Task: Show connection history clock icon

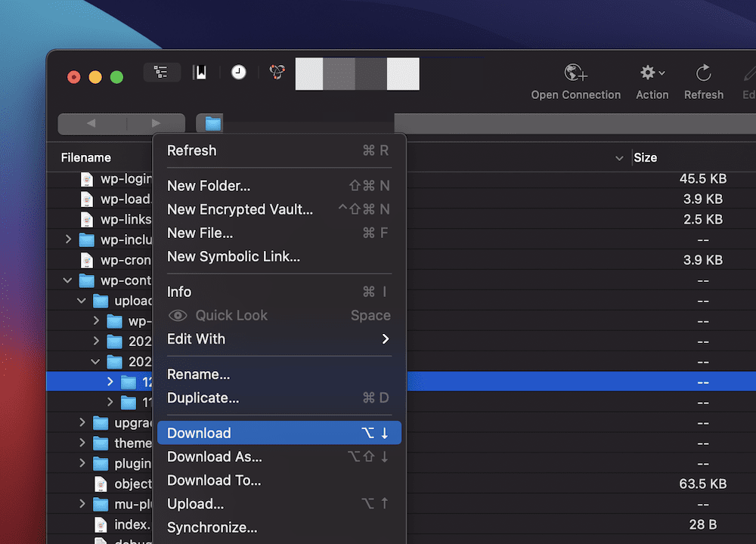Action: point(238,73)
